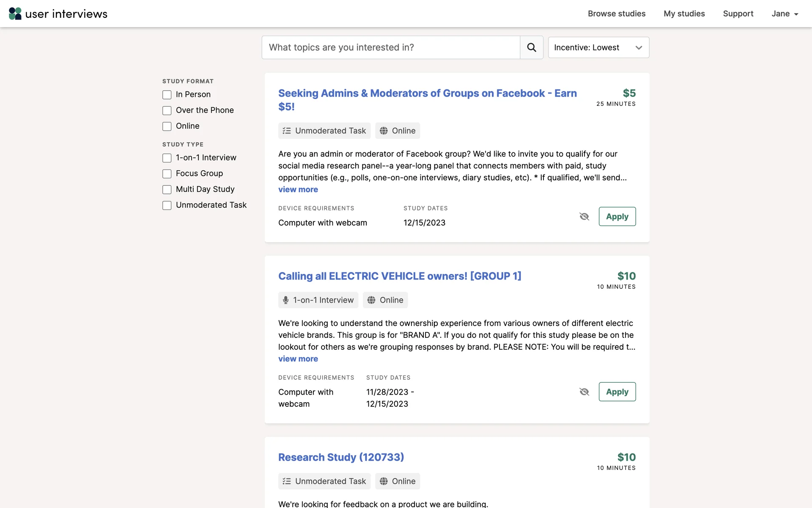Tick the Focus Group study type
The height and width of the screenshot is (508, 812).
167,174
